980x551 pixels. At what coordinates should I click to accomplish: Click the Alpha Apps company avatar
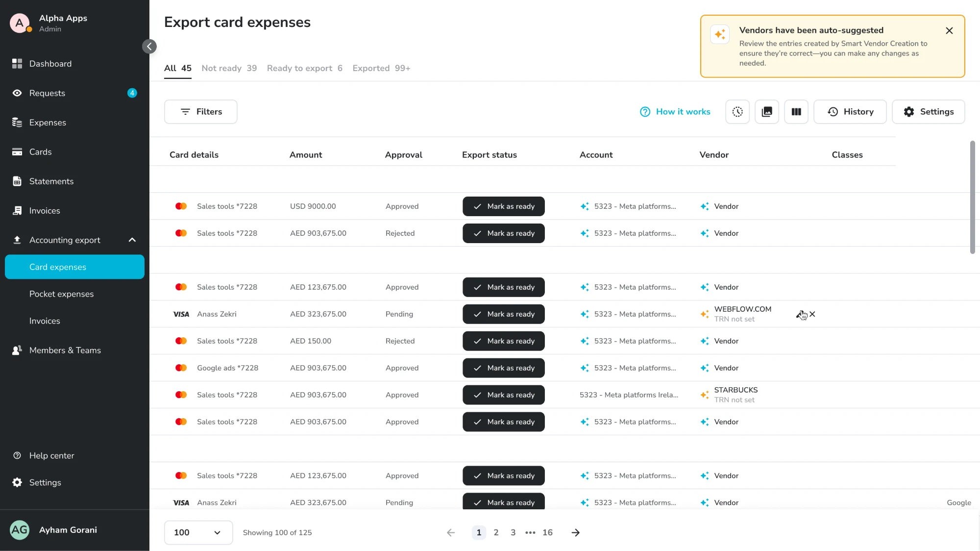click(20, 23)
